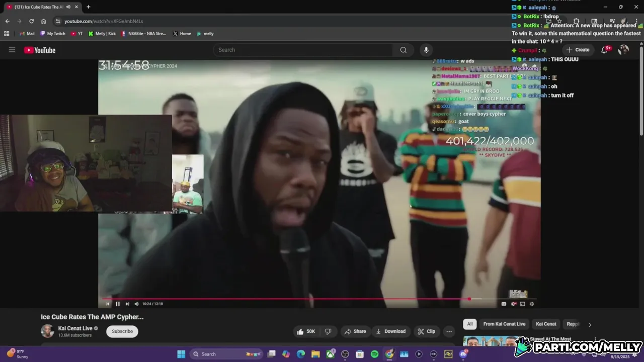Open the YouTube account avatar menu
Screen dimensions: 644x362
[623, 50]
